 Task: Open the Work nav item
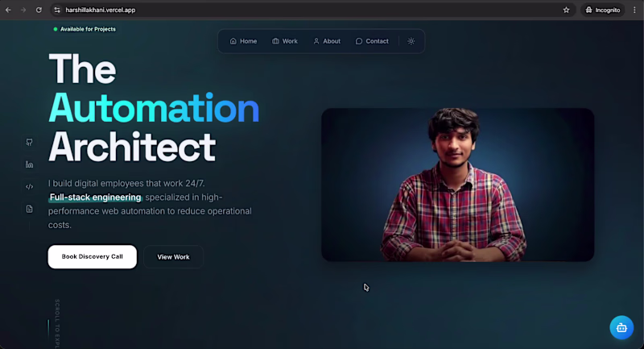click(285, 41)
